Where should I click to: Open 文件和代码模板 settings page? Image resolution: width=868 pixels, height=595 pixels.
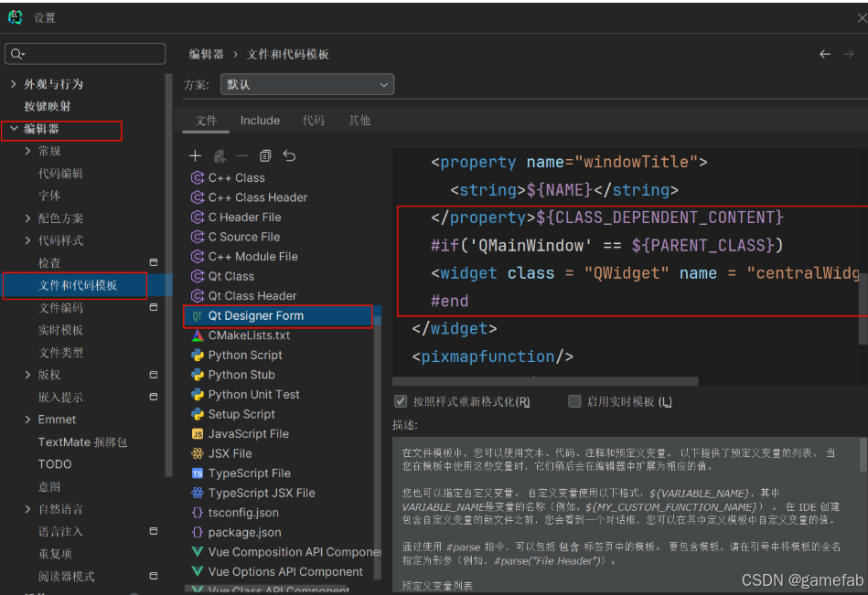[73, 286]
